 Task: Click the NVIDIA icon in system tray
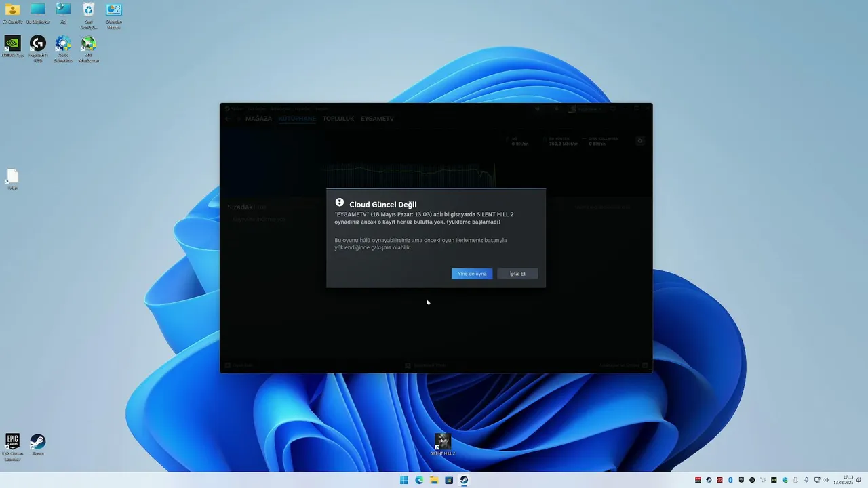tap(774, 480)
